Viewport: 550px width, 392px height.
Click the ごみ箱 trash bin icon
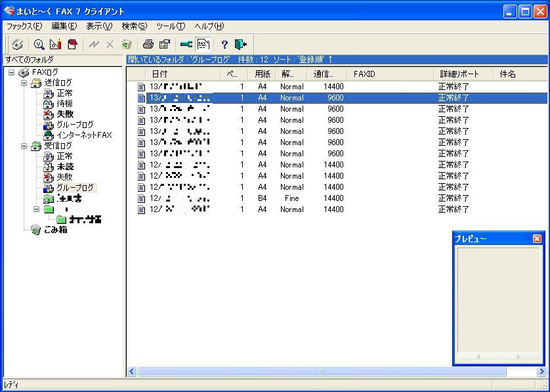(36, 230)
